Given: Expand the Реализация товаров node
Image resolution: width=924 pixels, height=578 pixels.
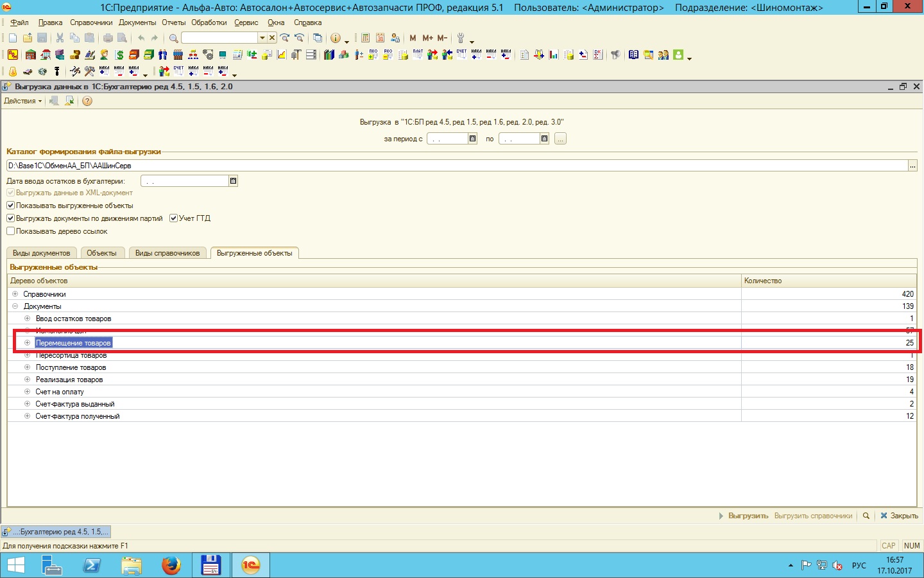Looking at the screenshot, I should click(x=27, y=380).
